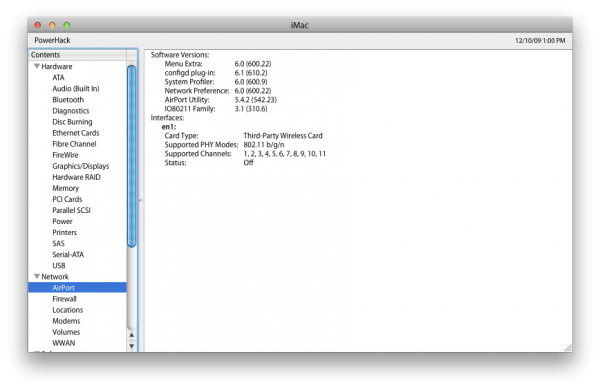The height and width of the screenshot is (390, 600).
Task: Click the Interfaces heading
Action: click(167, 117)
